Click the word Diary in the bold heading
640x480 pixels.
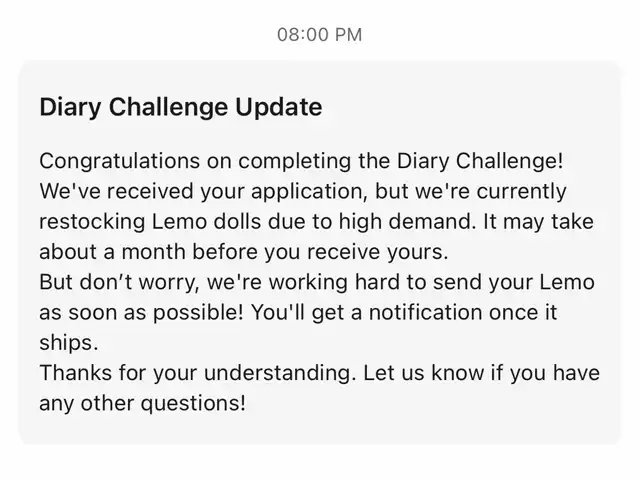tap(70, 107)
